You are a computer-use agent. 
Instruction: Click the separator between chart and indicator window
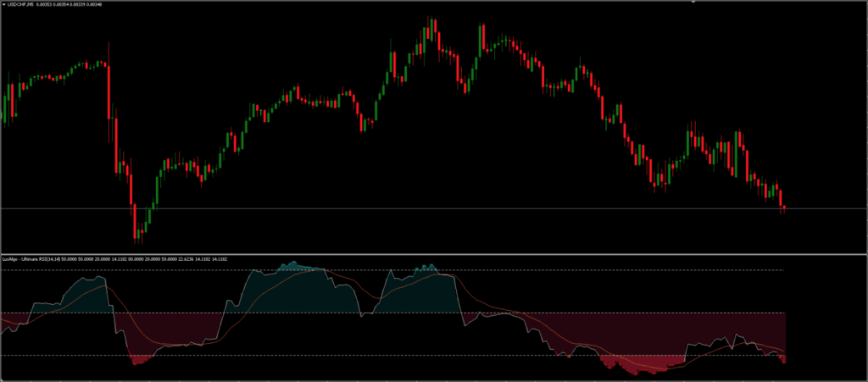tap(424, 254)
